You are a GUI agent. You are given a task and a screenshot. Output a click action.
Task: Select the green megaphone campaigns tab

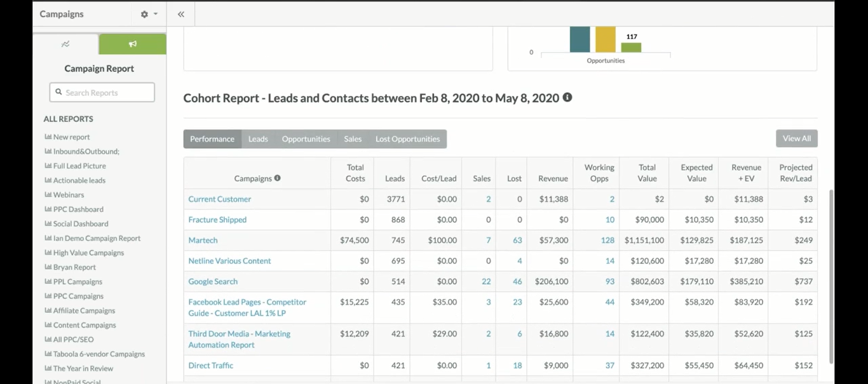coord(132,44)
